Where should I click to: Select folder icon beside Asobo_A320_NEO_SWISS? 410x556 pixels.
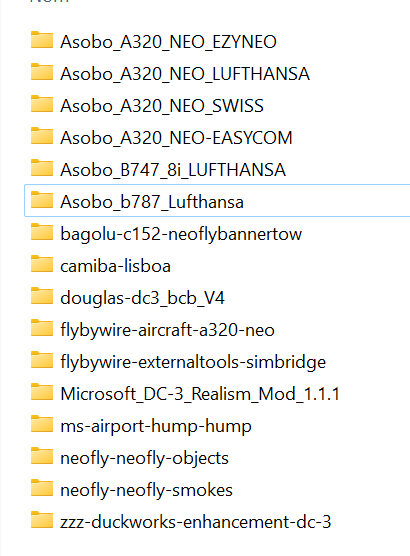pyautogui.click(x=42, y=104)
